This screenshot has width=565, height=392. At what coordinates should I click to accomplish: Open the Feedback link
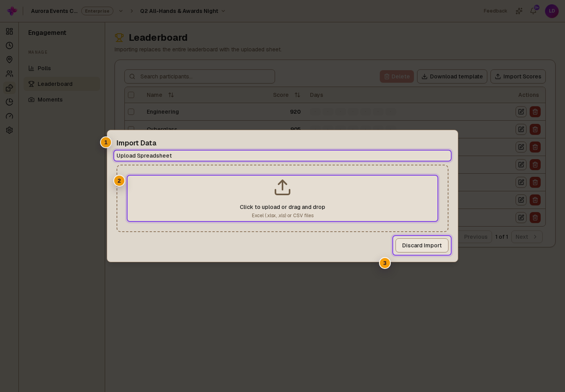point(495,11)
